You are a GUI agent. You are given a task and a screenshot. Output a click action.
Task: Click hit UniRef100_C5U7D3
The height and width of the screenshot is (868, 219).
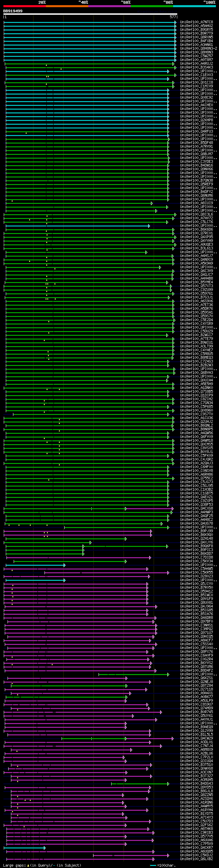196,821
